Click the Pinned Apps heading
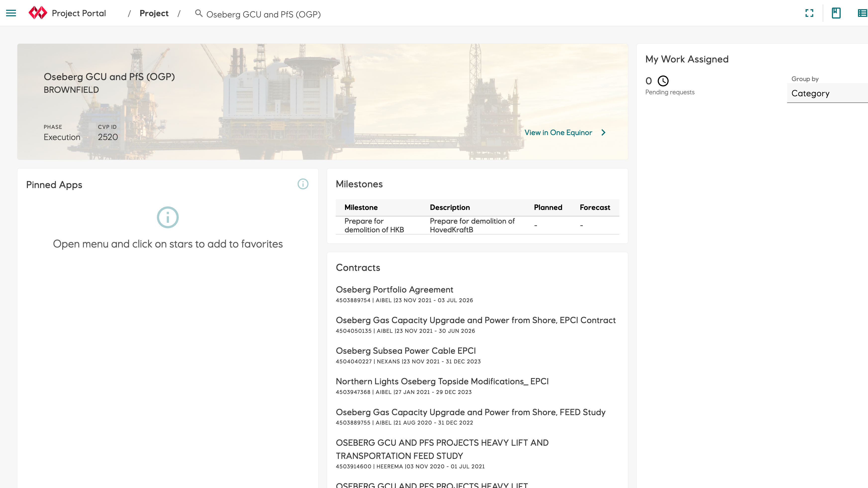This screenshot has height=488, width=868. (54, 185)
